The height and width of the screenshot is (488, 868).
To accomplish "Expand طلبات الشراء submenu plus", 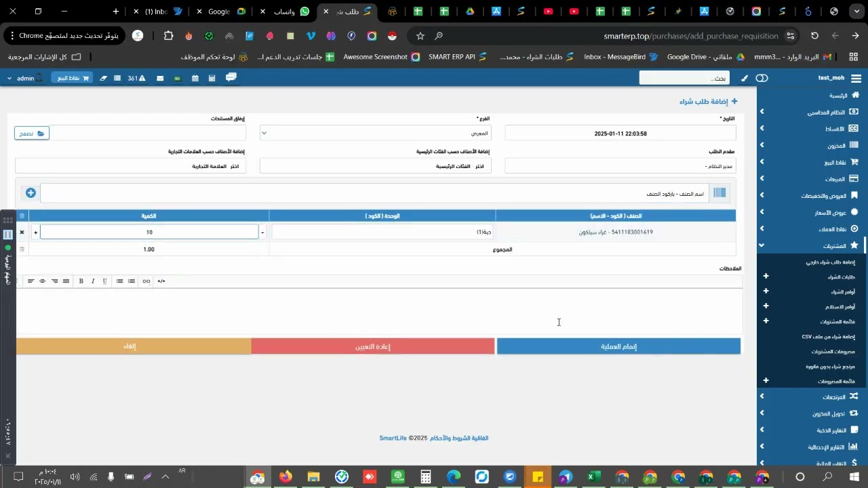I will pos(766,276).
